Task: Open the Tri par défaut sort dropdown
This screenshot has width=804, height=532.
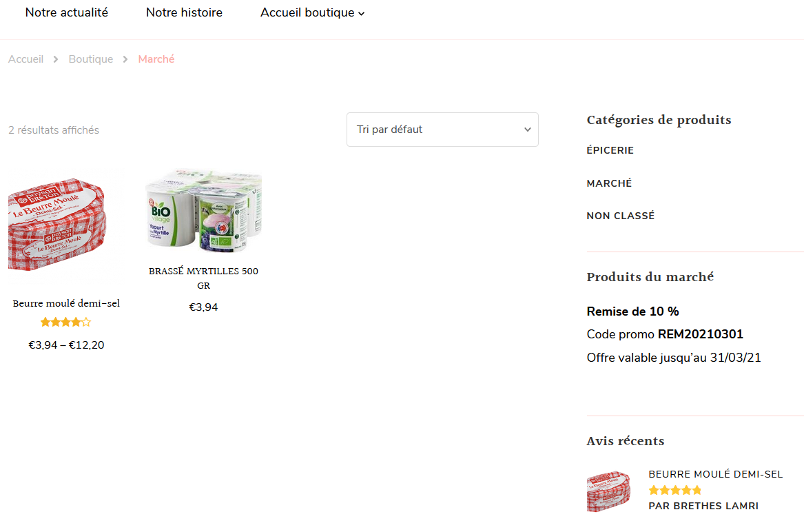Action: click(x=442, y=130)
